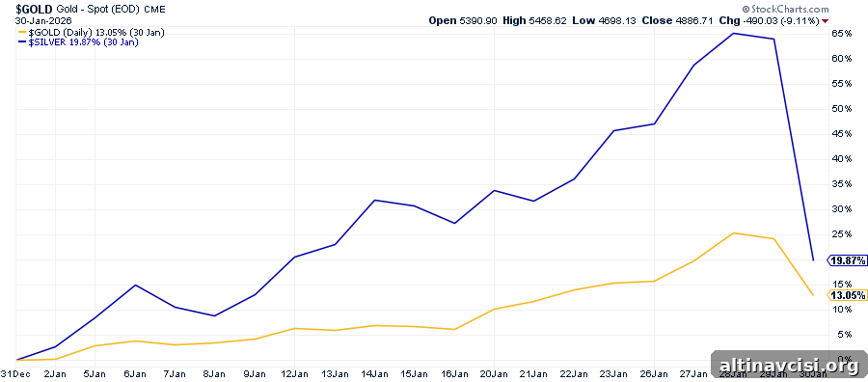Click the 'High 5458.62' value
868x382 pixels.
point(534,21)
